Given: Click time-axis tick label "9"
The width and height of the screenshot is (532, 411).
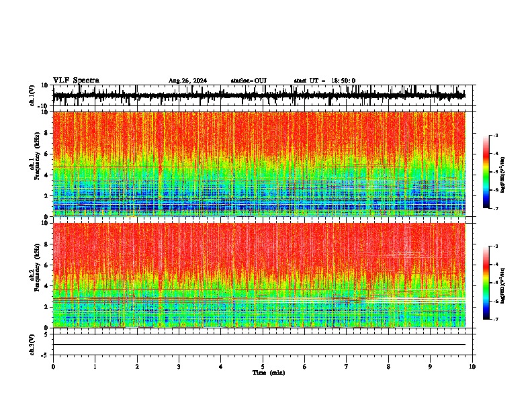Looking at the screenshot, I should [430, 367].
